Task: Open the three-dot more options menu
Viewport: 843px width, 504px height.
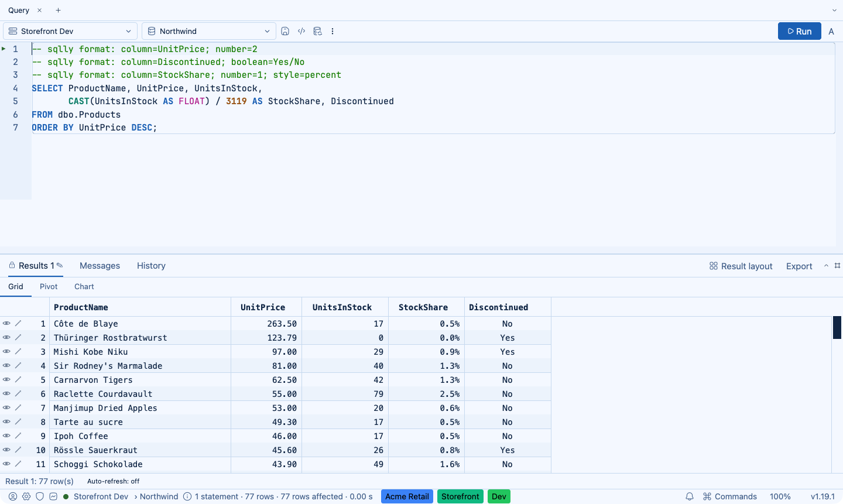Action: [333, 31]
